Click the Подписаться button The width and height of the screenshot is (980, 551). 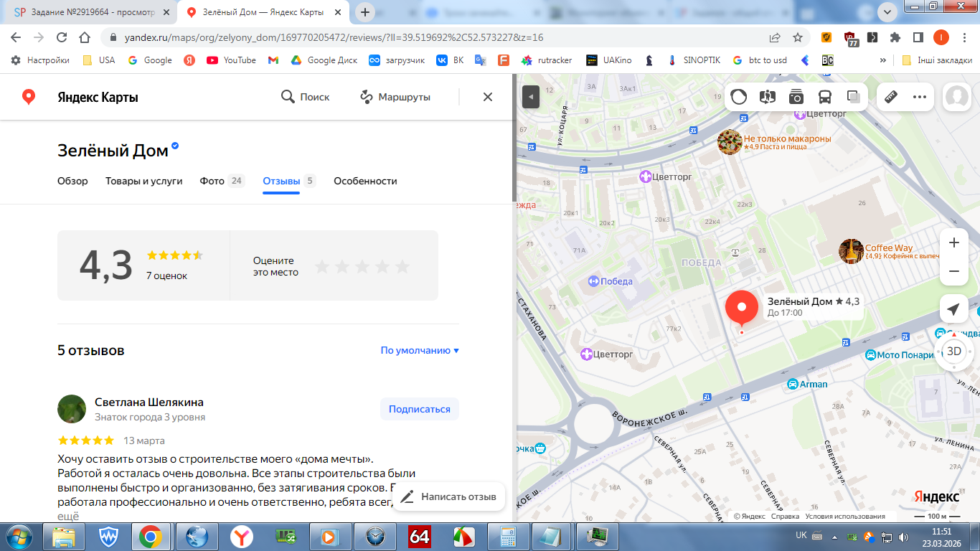pyautogui.click(x=420, y=409)
